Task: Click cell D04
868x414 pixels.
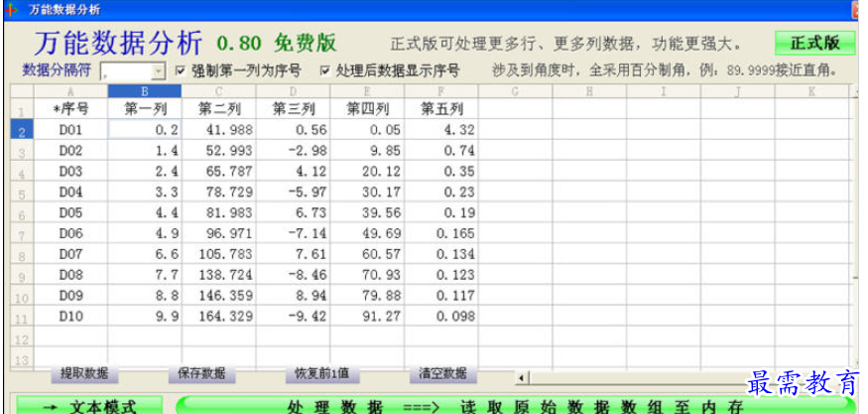Action: coord(70,192)
